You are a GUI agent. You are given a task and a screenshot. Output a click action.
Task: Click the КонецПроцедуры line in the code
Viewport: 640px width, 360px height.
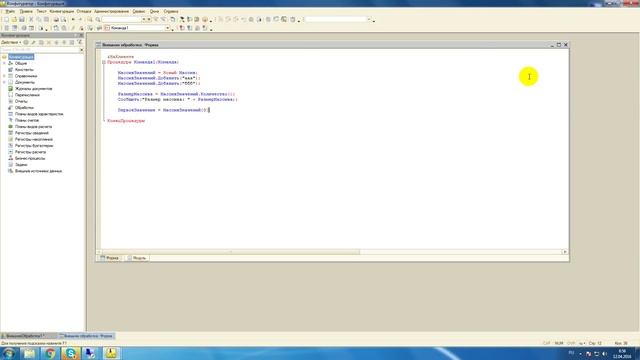(126, 121)
